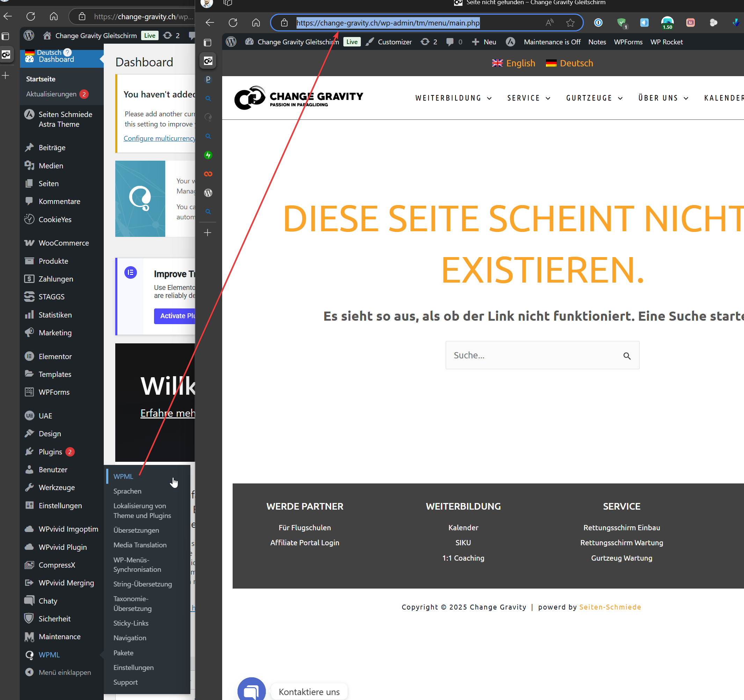744x700 pixels.
Task: Click the Live badge in the right admin bar
Action: coord(352,42)
